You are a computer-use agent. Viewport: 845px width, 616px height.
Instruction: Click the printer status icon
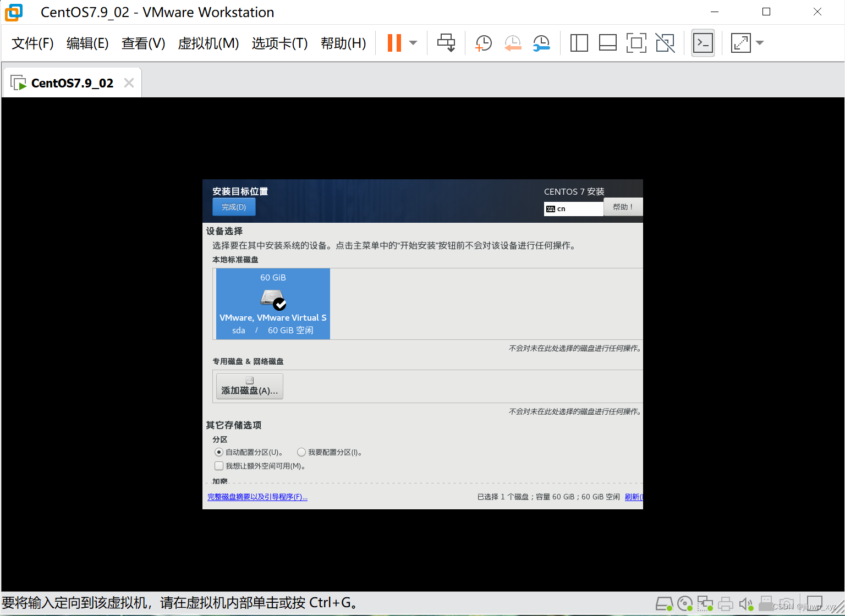coord(726,604)
